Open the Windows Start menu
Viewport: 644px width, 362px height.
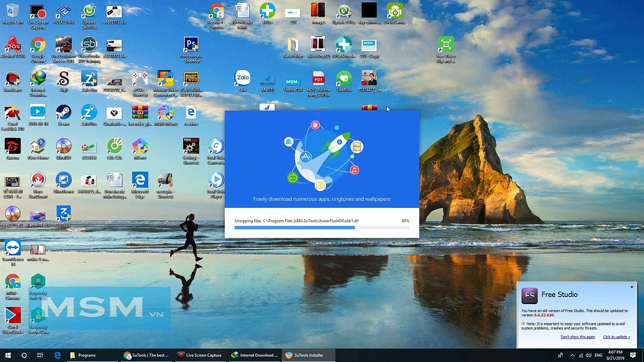(x=8, y=355)
